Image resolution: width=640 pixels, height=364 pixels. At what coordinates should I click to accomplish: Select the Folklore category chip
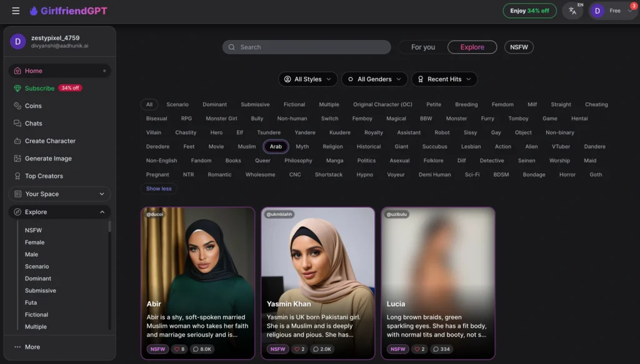click(x=433, y=160)
